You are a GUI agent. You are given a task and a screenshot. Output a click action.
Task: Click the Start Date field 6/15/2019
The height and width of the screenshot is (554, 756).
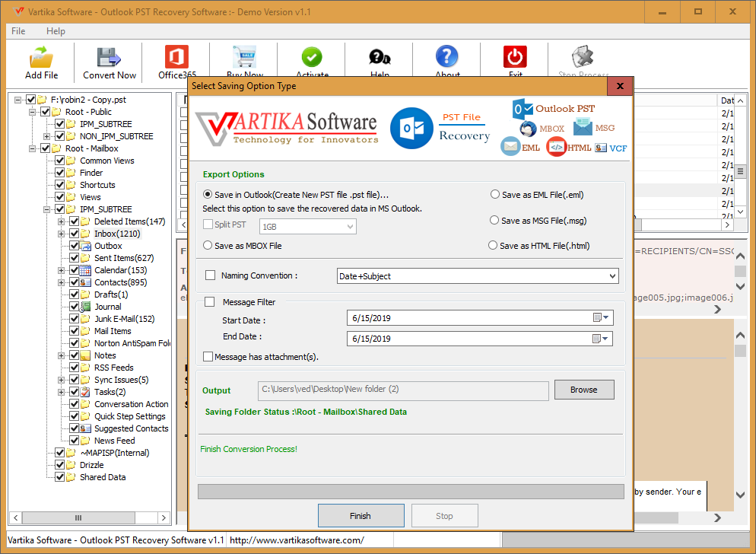(x=480, y=318)
